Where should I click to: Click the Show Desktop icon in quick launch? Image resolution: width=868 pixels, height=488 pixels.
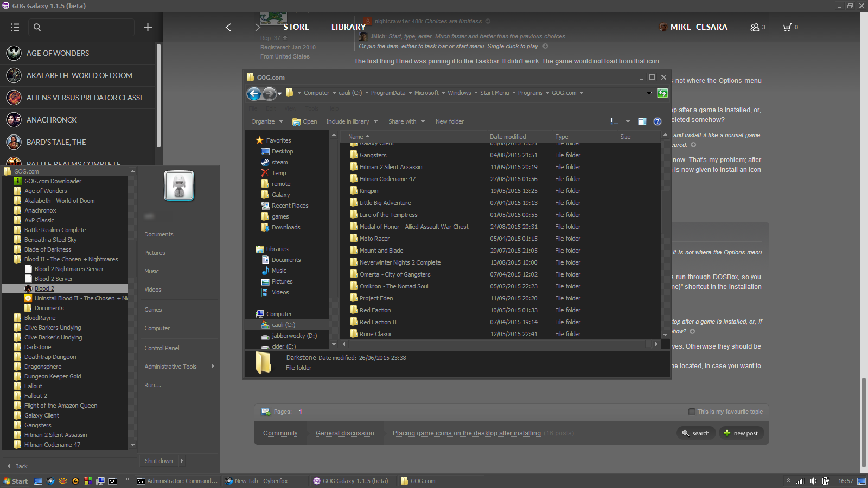[x=38, y=481]
